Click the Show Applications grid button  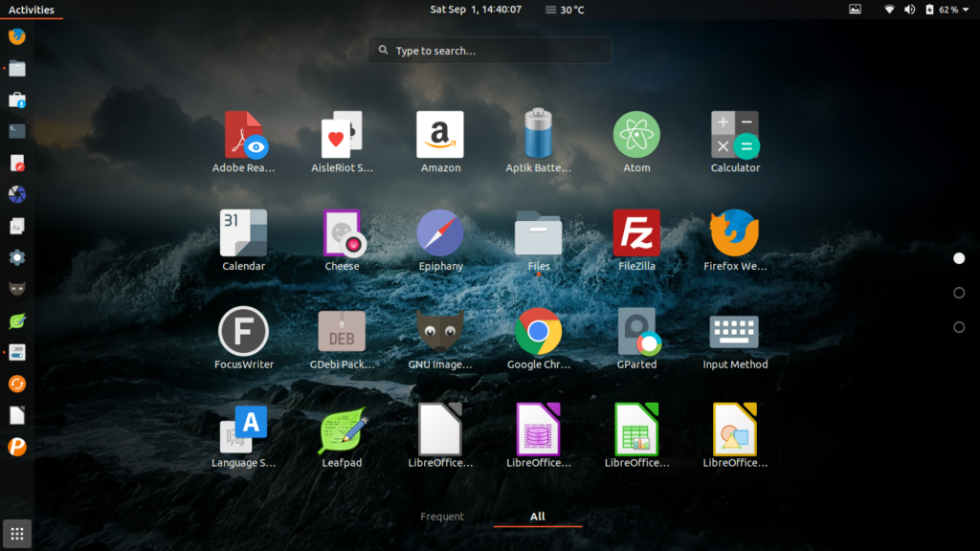(17, 534)
